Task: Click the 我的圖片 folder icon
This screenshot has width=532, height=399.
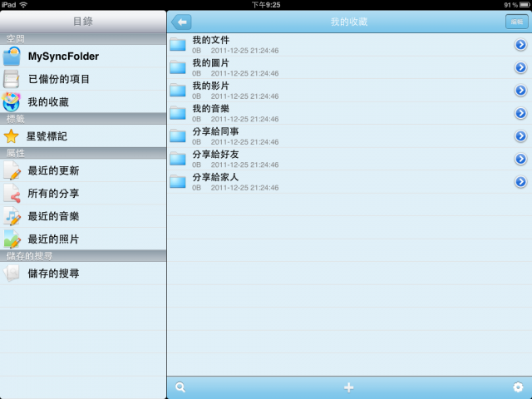Action: pyautogui.click(x=178, y=67)
